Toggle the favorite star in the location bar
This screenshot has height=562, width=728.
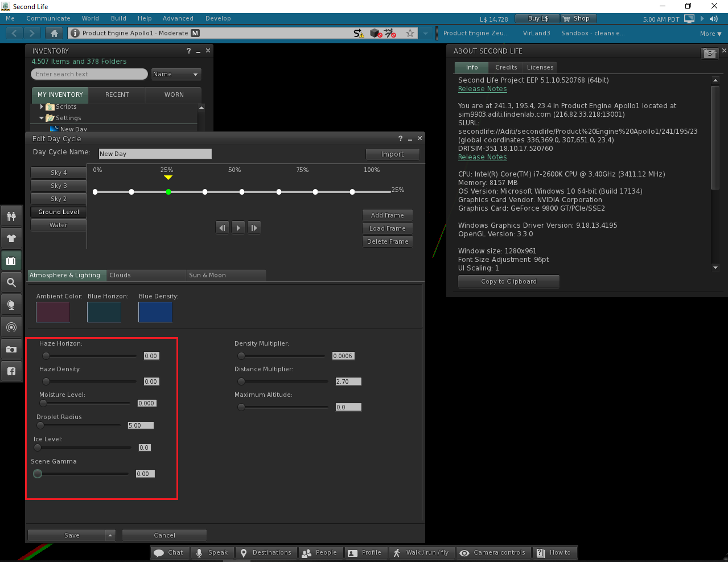[x=410, y=33]
